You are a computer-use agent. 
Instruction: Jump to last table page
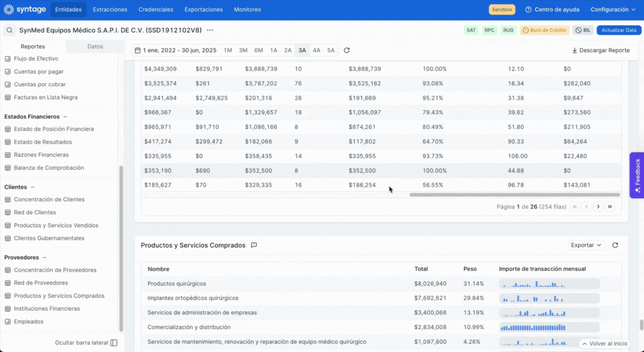[610, 207]
